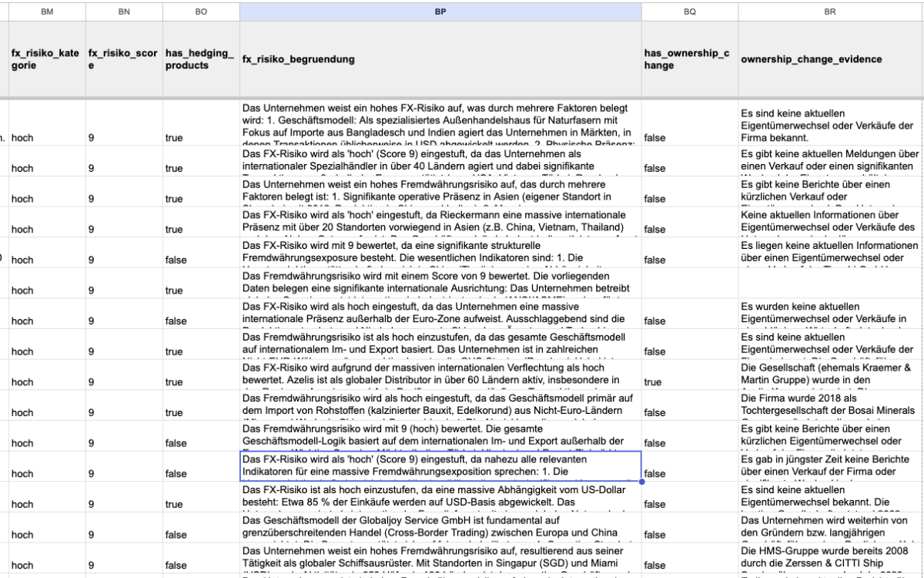The height and width of the screenshot is (578, 924).
Task: Select column BM header
Action: 45,12
